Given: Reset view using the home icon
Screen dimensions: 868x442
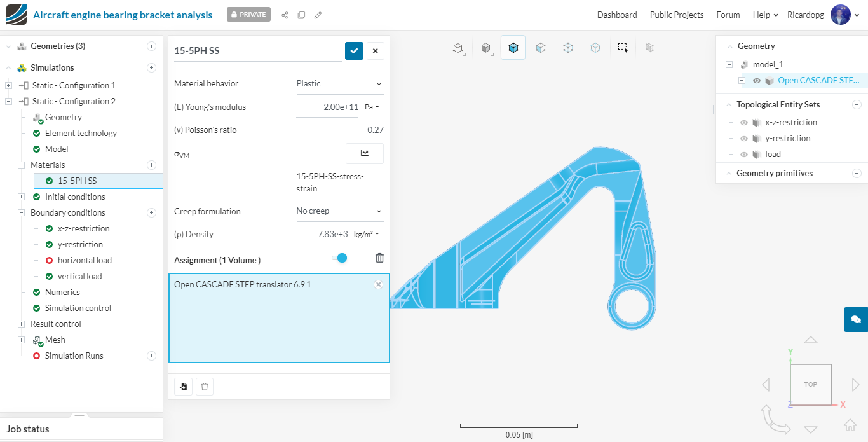Looking at the screenshot, I should point(850,425).
